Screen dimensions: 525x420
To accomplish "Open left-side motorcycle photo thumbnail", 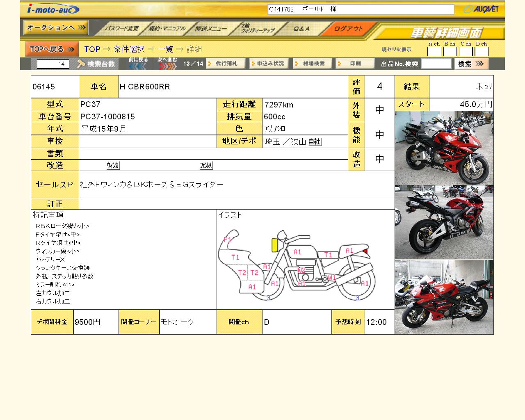I will pos(444,297).
